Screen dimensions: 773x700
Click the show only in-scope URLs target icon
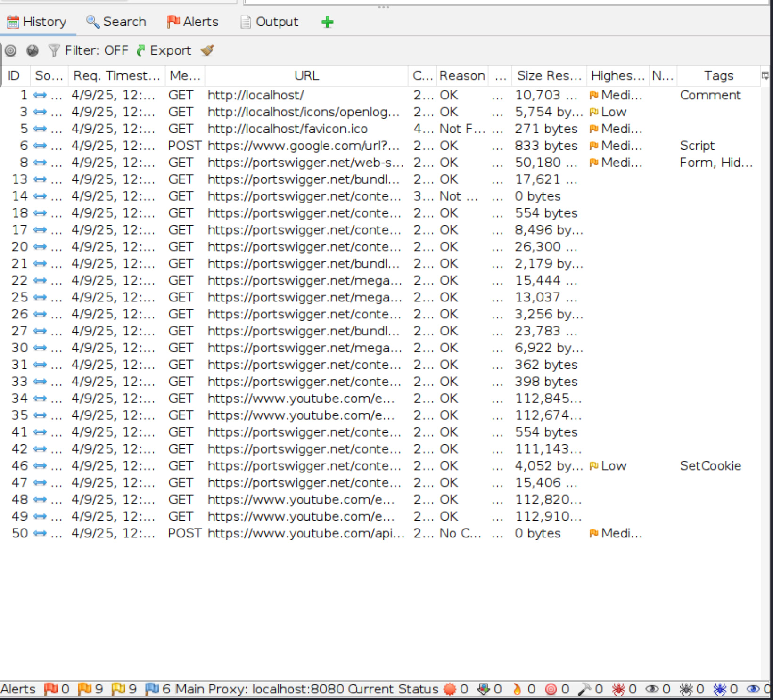pyautogui.click(x=10, y=50)
